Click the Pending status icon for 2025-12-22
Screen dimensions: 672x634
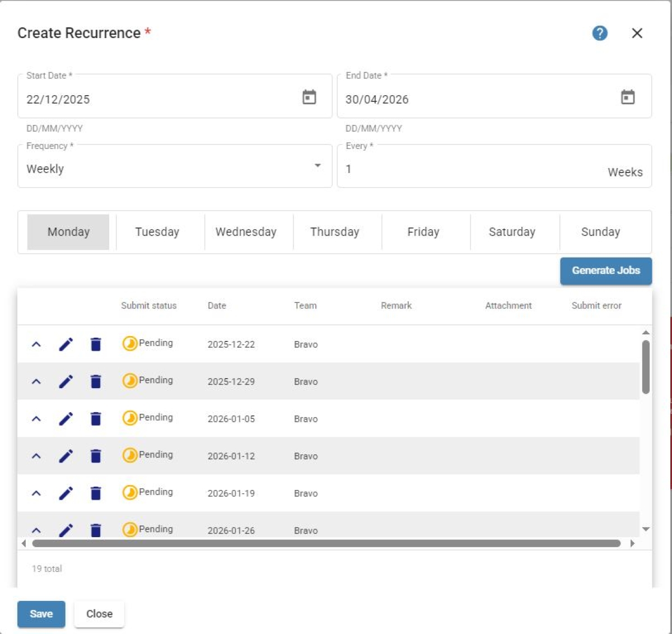coord(130,343)
